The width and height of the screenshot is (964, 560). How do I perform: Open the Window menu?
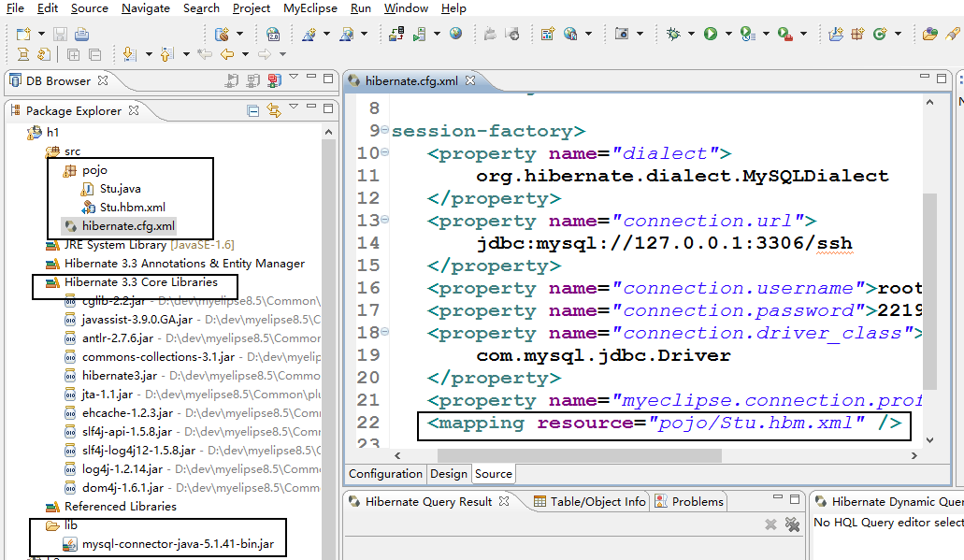tap(406, 8)
